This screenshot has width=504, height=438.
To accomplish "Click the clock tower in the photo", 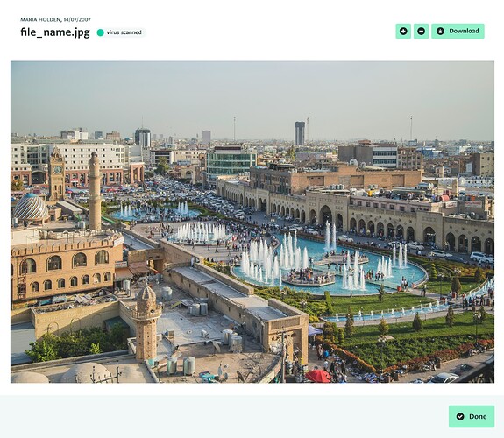I will tap(57, 173).
